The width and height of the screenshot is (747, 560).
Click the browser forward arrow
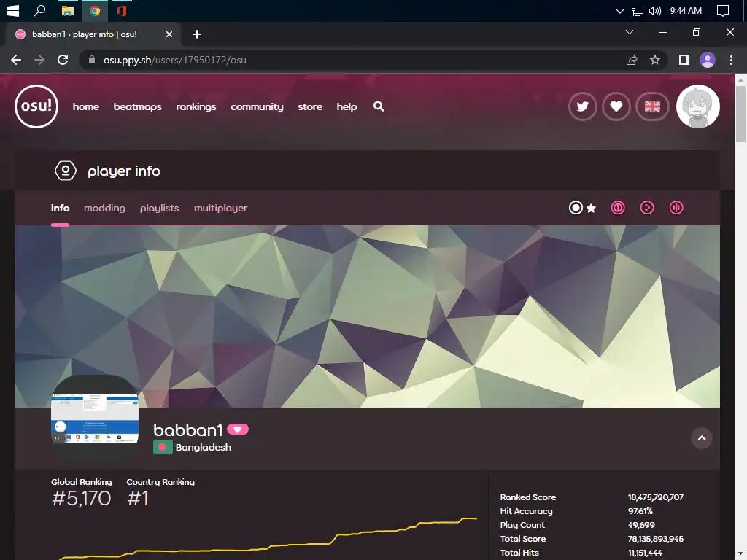click(39, 60)
